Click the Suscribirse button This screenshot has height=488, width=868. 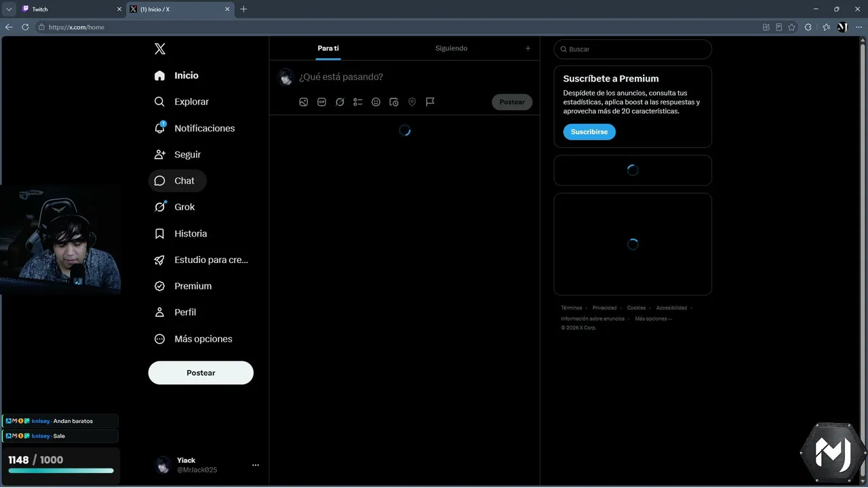pos(589,131)
